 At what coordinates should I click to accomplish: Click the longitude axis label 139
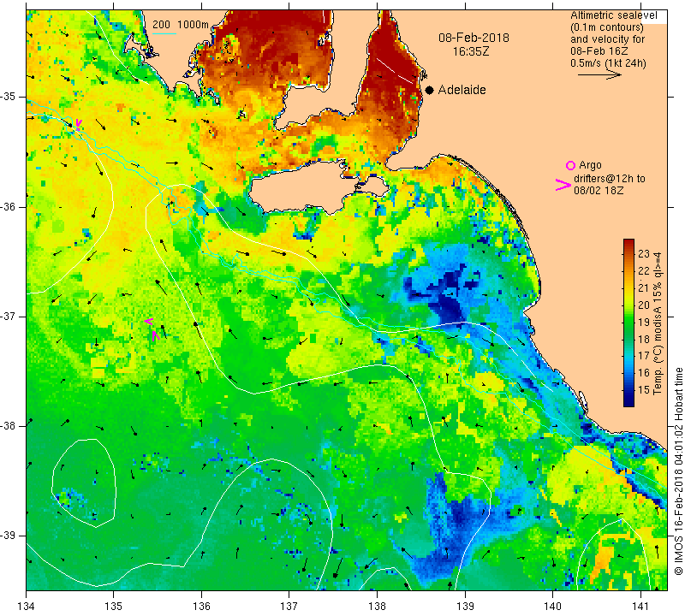pyautogui.click(x=465, y=607)
